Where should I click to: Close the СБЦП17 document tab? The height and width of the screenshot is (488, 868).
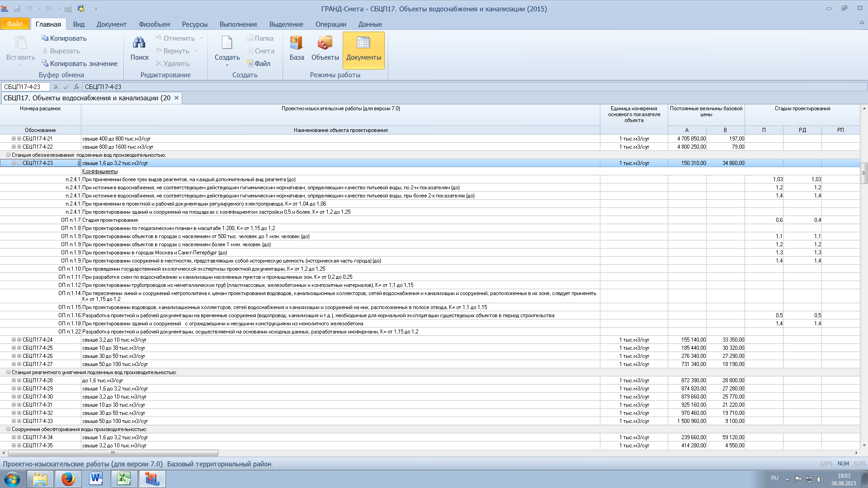(x=176, y=98)
